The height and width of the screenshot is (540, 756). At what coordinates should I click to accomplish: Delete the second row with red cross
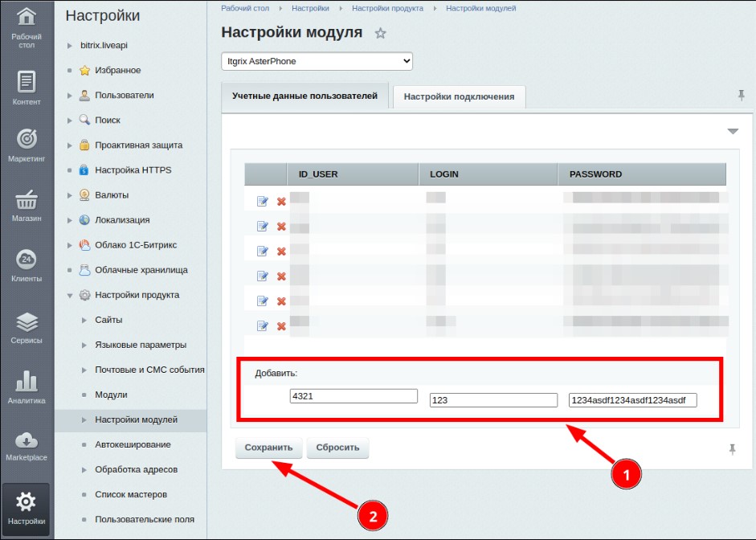pos(281,227)
